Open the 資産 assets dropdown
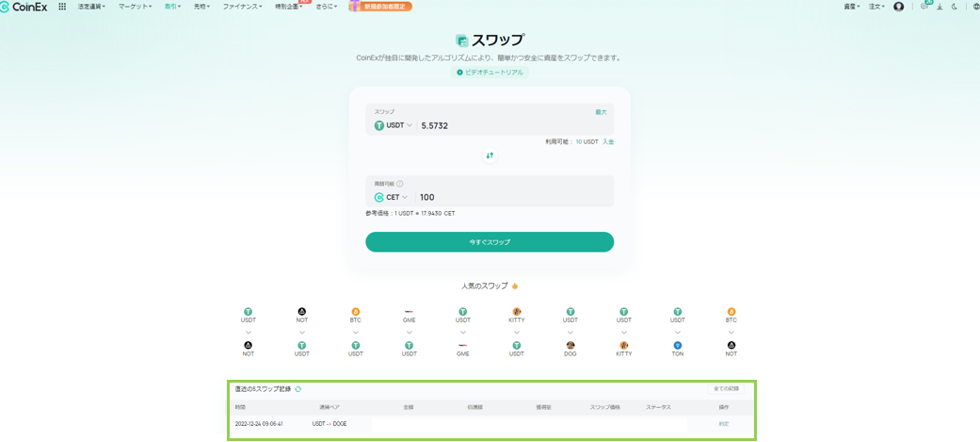 tap(851, 7)
